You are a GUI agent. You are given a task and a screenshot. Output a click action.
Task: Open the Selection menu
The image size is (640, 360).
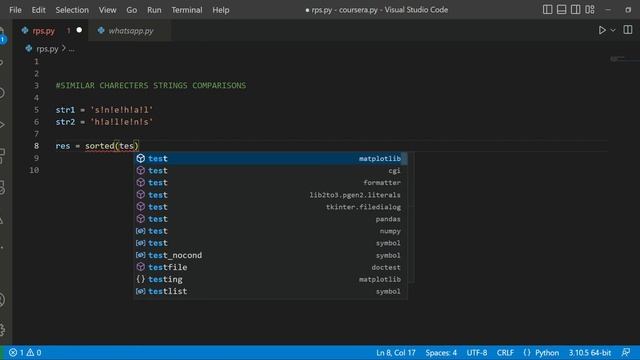[x=72, y=10]
